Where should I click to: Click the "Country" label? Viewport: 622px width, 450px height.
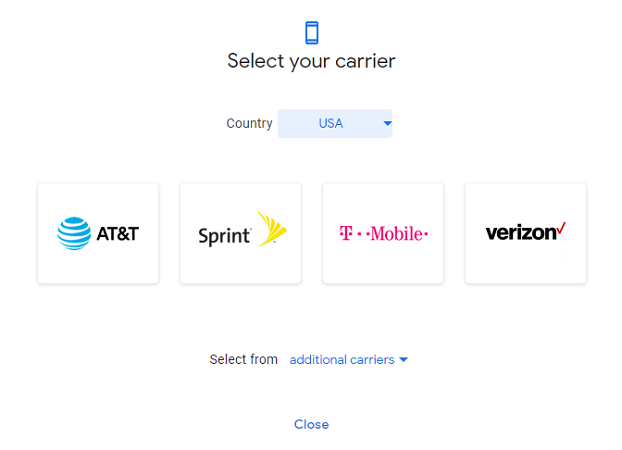(249, 124)
